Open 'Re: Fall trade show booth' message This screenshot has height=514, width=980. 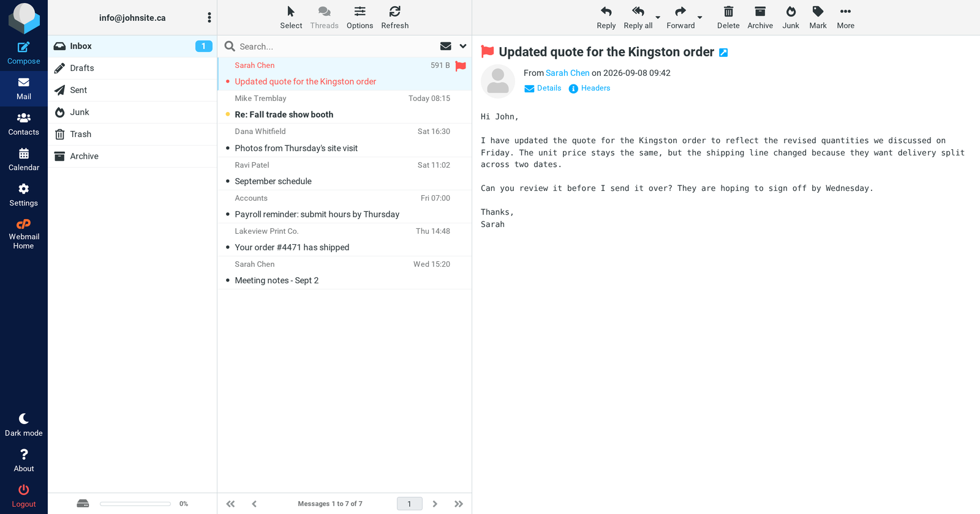coord(345,107)
